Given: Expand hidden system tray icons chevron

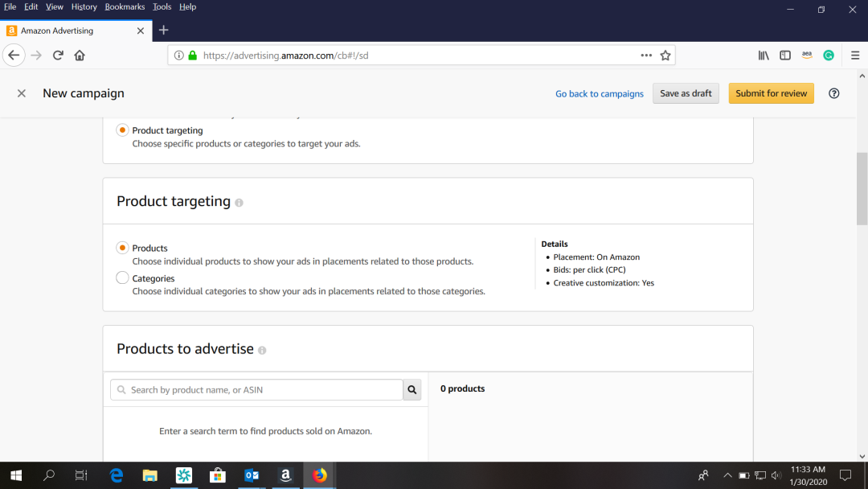Looking at the screenshot, I should click(x=727, y=475).
